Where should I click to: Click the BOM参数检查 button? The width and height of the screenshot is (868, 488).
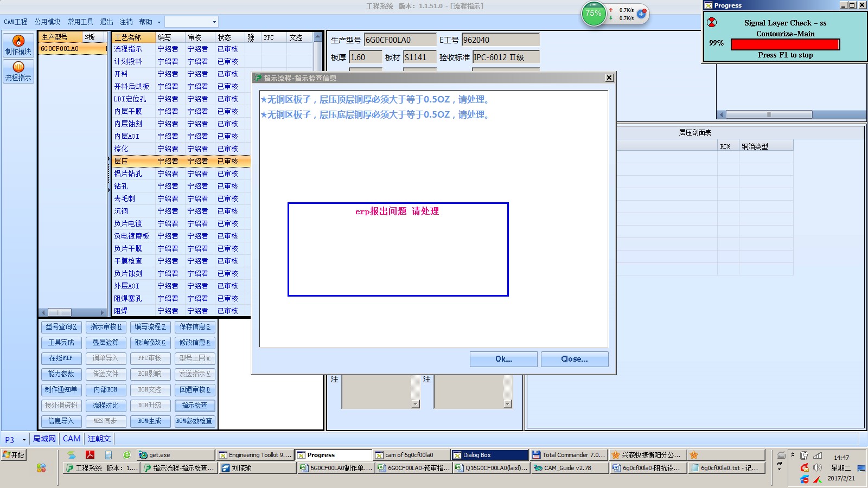point(195,421)
